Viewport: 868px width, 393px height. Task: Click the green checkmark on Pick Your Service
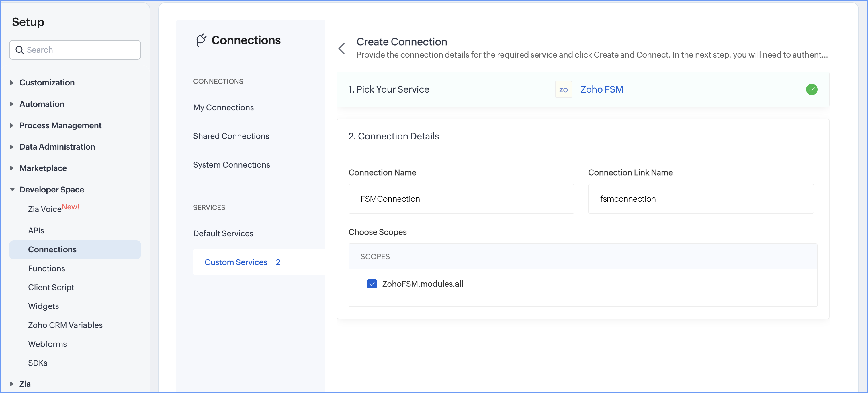tap(812, 90)
